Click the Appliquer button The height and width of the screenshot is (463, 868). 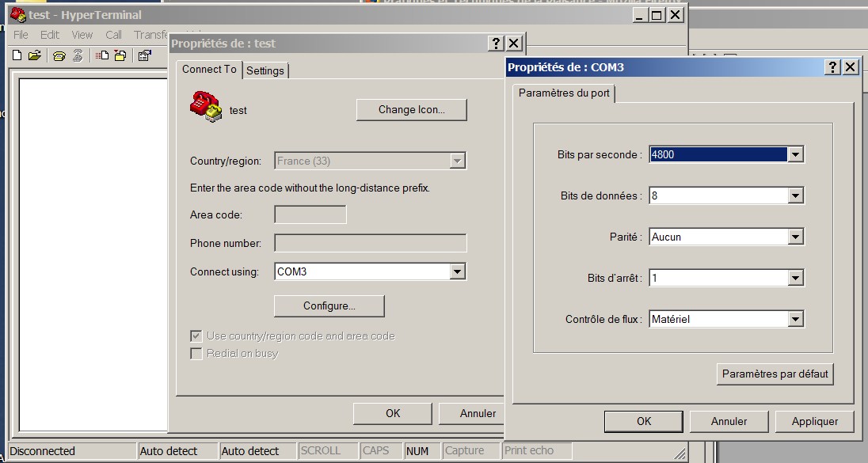tap(815, 422)
